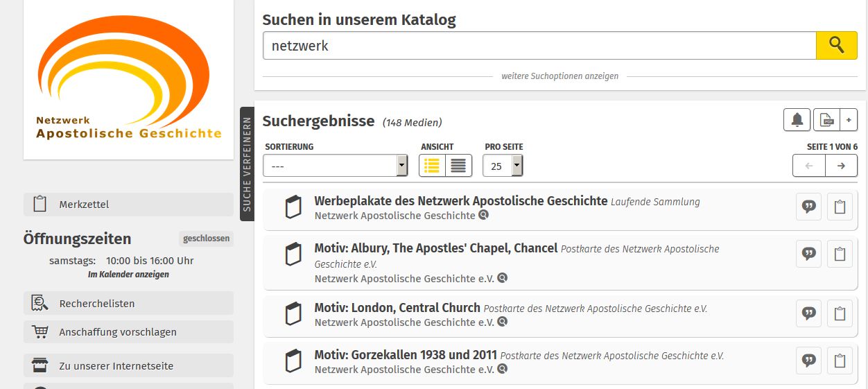Export results with the PDF icon
868x389 pixels.
826,120
